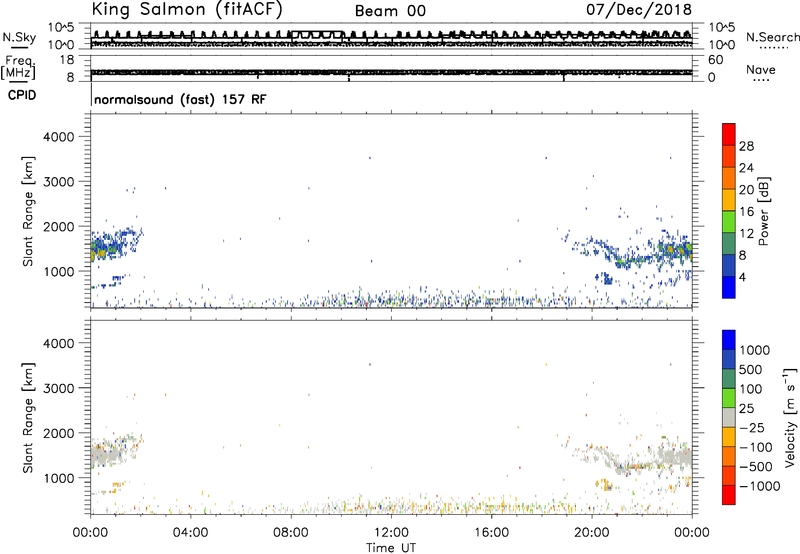Click the '18' tick on the frequency axis
Screen dimensions: 800x554
pos(67,60)
